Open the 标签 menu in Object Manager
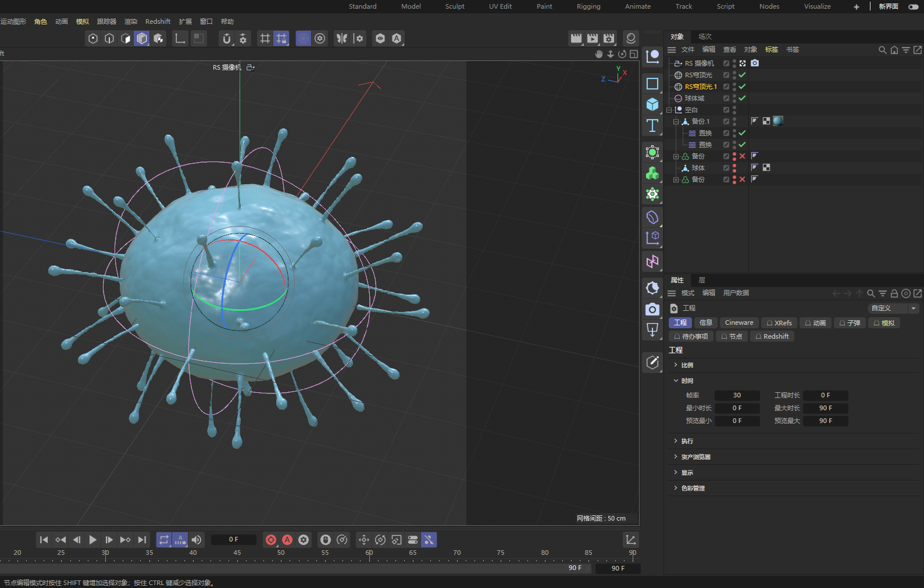The width and height of the screenshot is (924, 588). [772, 50]
